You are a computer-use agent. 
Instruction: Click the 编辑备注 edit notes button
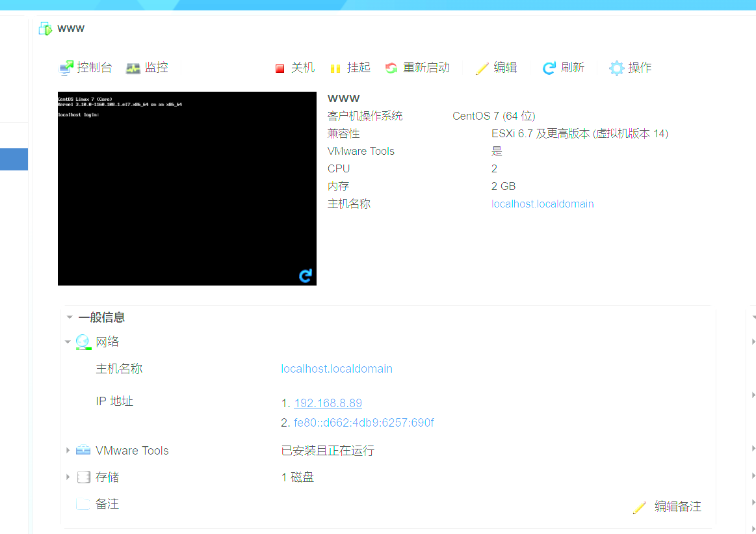point(668,507)
